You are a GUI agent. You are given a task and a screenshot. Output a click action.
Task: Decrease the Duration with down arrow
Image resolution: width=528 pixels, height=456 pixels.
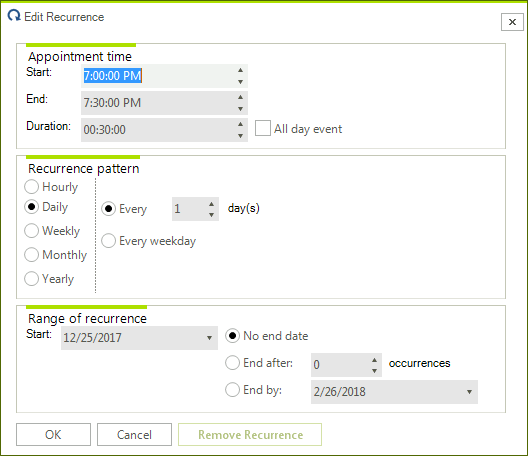click(240, 136)
